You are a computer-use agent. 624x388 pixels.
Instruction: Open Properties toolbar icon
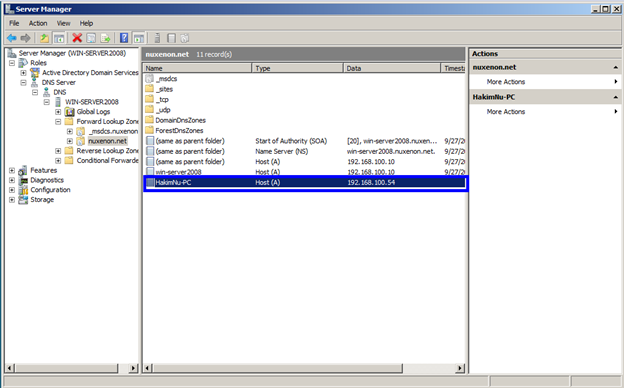(91, 38)
